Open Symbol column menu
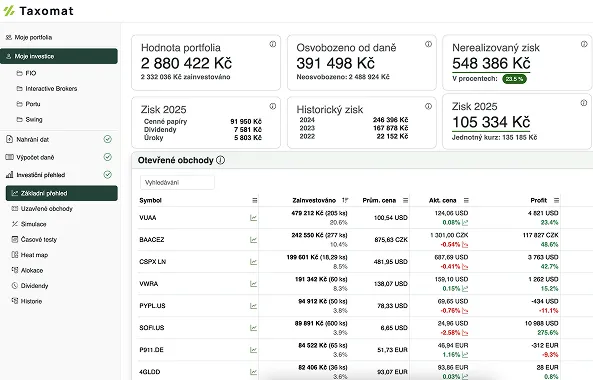Viewport: 593px width, 380px height. coord(255,200)
